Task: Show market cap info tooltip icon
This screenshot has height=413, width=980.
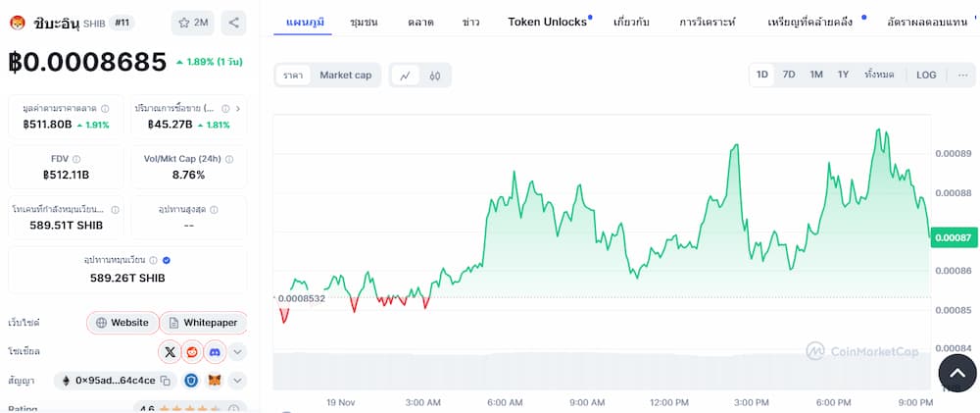Action: click(105, 108)
